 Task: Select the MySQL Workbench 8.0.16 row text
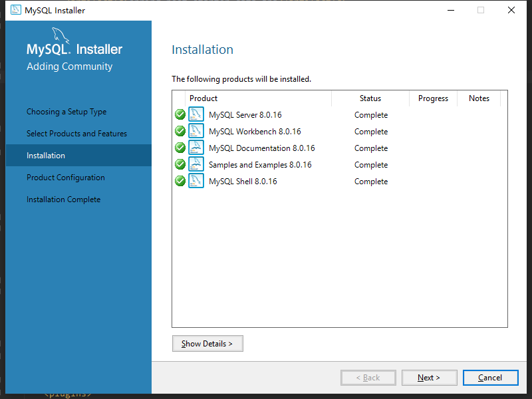point(255,132)
